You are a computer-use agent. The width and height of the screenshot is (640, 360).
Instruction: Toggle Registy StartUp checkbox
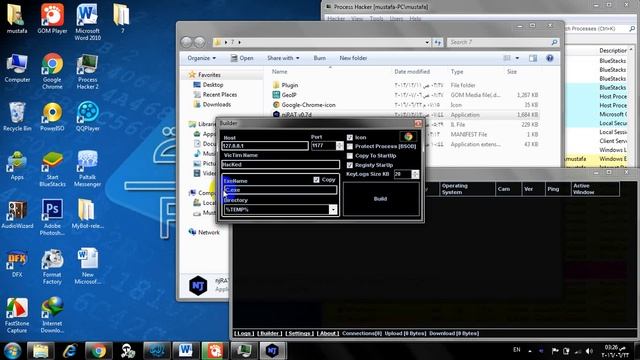[350, 165]
